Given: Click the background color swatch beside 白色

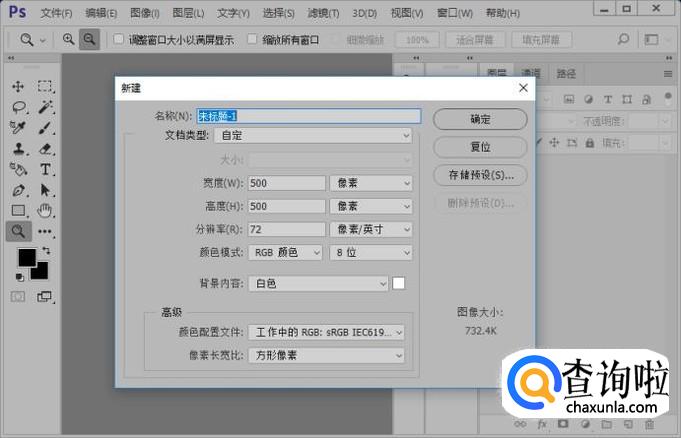Looking at the screenshot, I should tap(399, 284).
